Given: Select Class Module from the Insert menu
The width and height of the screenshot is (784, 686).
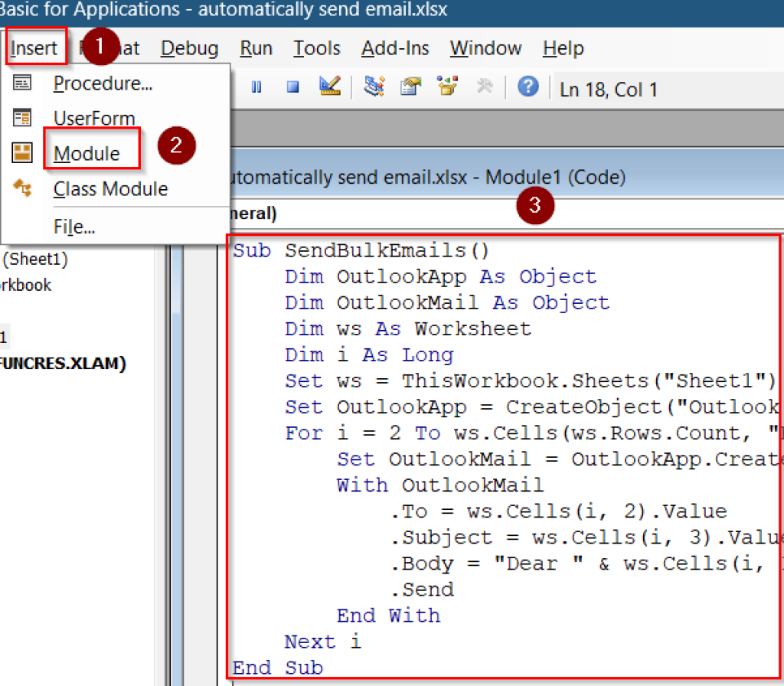Looking at the screenshot, I should tap(110, 189).
